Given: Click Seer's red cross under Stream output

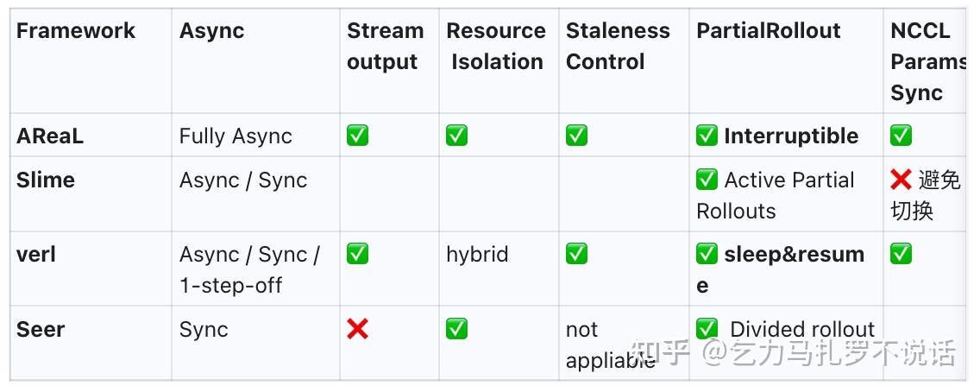Looking at the screenshot, I should (357, 329).
